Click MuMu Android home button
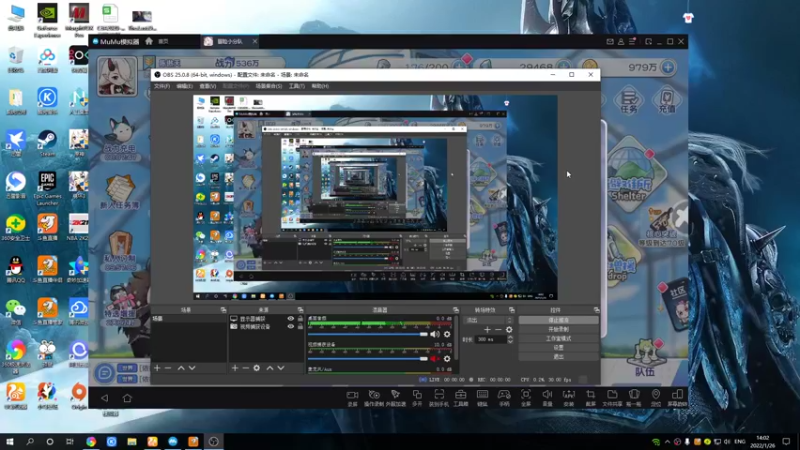 [127, 398]
